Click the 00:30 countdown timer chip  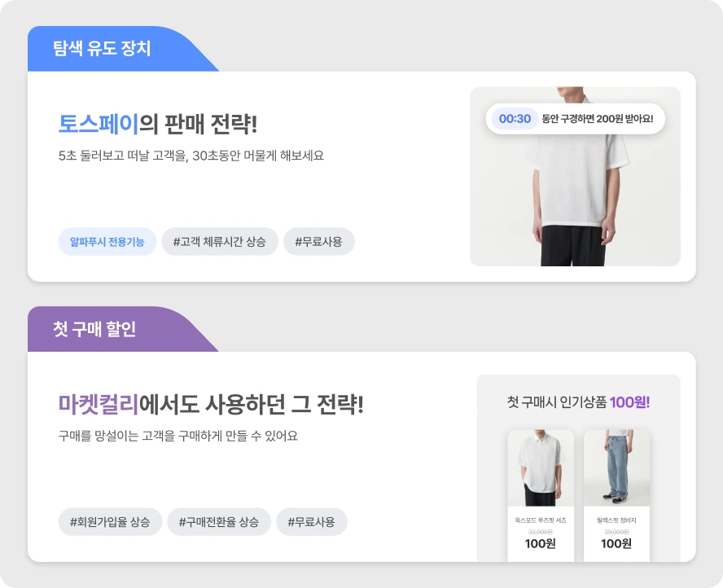(514, 118)
